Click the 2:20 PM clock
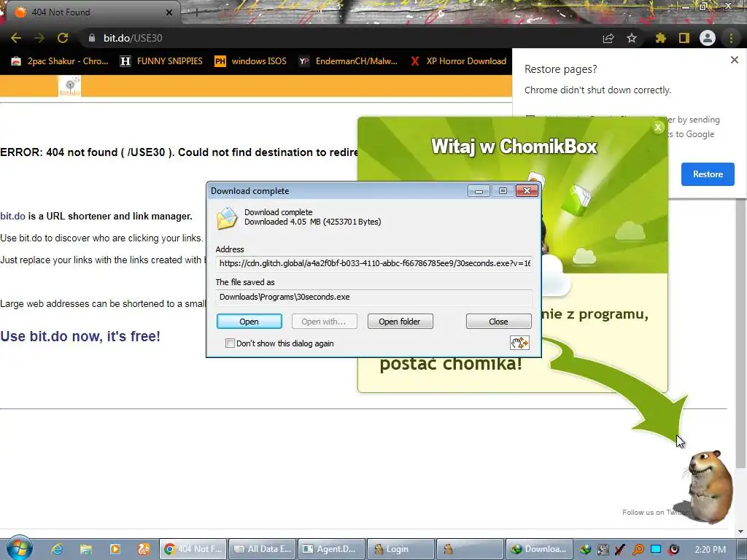 click(x=711, y=550)
